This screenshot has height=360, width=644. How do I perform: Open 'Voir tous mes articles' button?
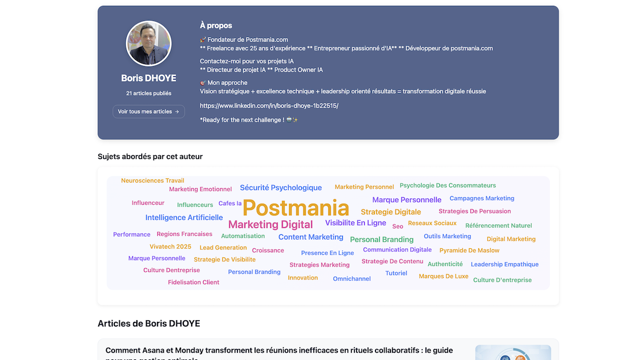(148, 111)
